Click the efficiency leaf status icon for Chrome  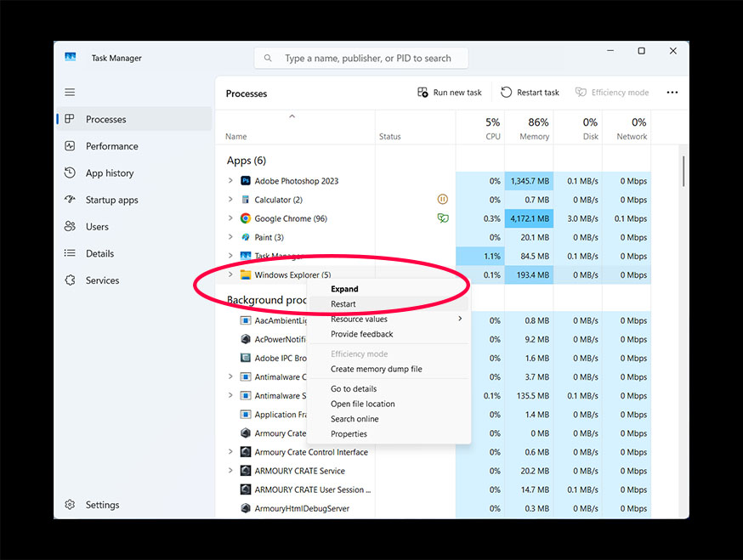coord(443,218)
